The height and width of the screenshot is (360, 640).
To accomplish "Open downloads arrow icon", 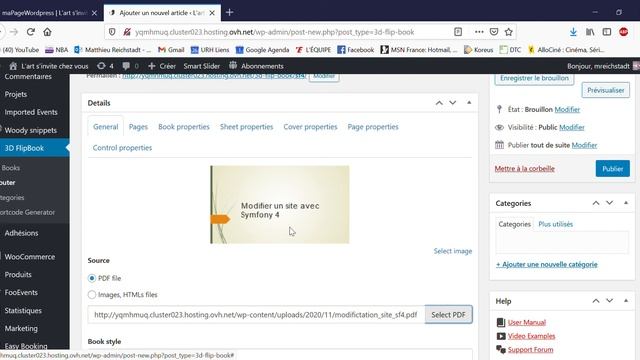I will (x=573, y=32).
